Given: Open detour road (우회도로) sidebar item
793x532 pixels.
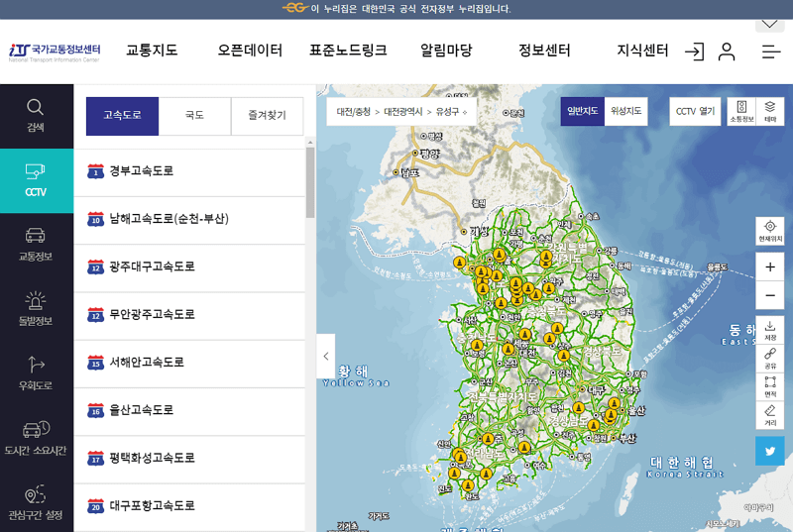Looking at the screenshot, I should tap(36, 374).
